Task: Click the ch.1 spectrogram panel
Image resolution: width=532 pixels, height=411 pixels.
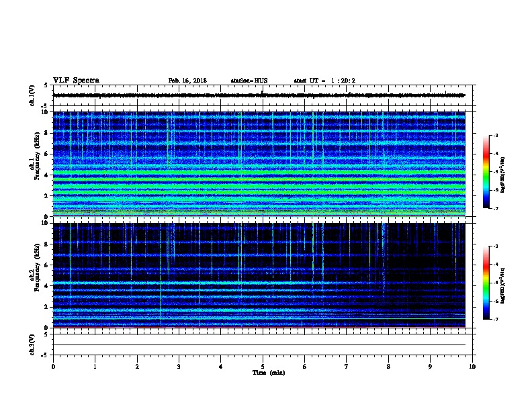Action: pyautogui.click(x=259, y=164)
